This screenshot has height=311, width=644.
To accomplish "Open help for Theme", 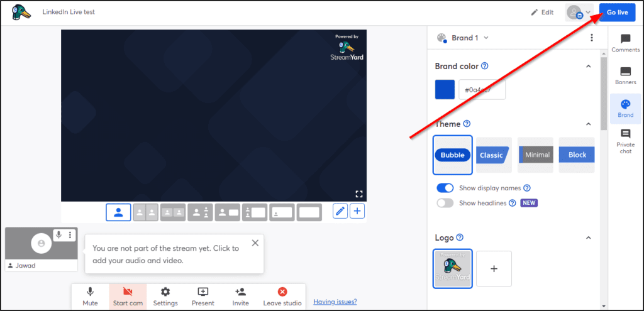I will click(467, 124).
